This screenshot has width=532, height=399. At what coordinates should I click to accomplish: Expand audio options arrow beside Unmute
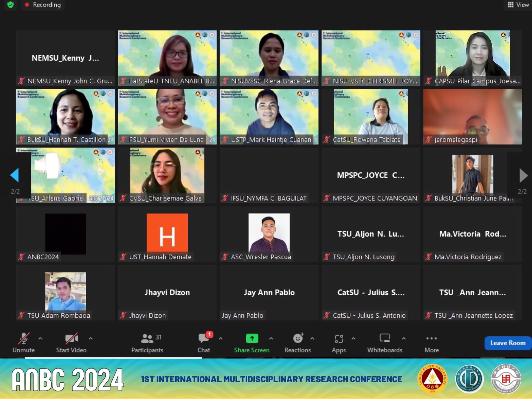(x=40, y=338)
